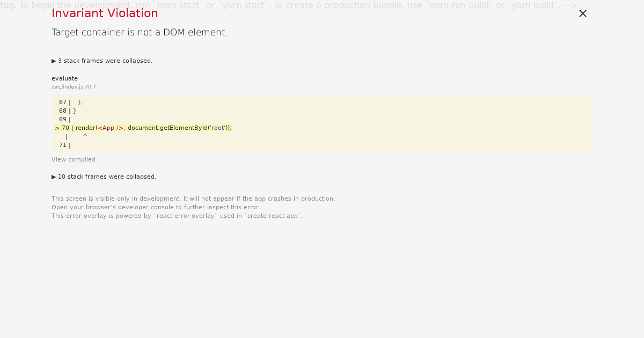Viewport: 644px width, 338px height.
Task: Select the 'root' string literal in the code
Action: 217,128
